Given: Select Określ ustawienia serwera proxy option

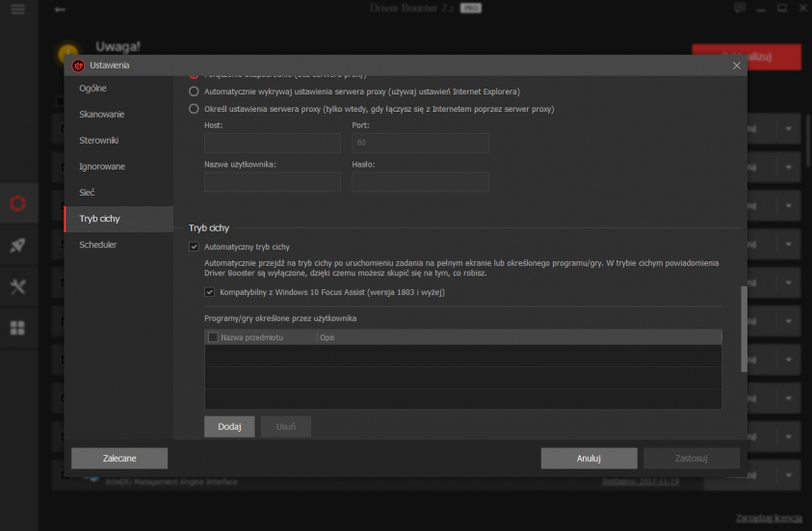Looking at the screenshot, I should [x=195, y=109].
